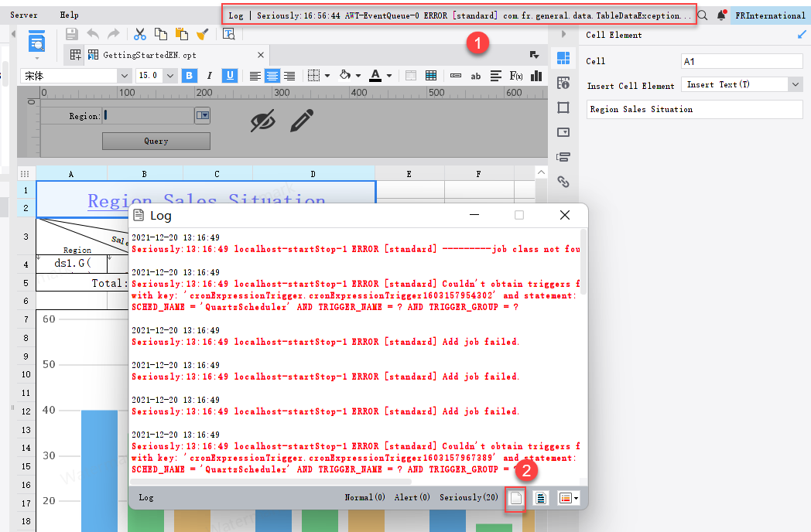Click the Save disk icon

click(72, 35)
